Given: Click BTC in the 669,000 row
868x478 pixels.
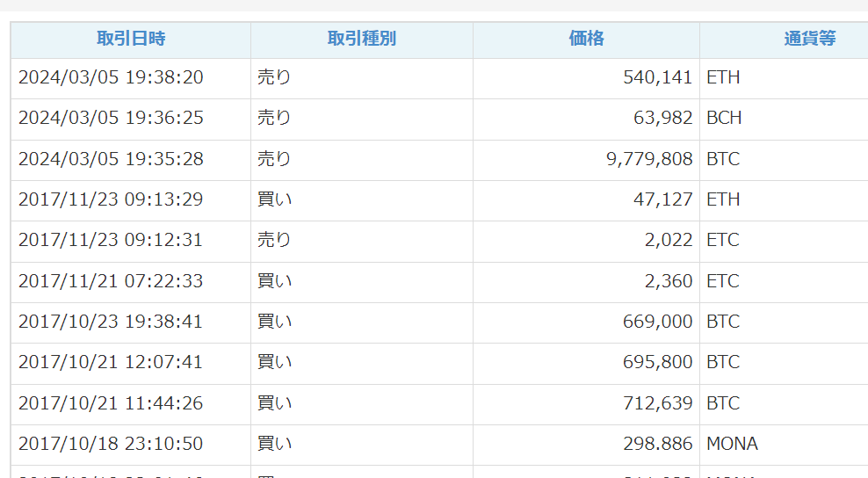Looking at the screenshot, I should pyautogui.click(x=723, y=322).
